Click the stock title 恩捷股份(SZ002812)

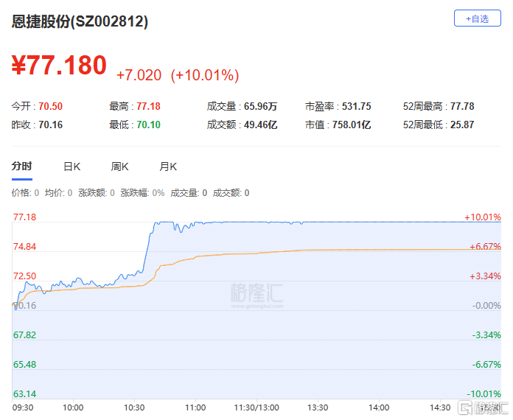[80, 21]
